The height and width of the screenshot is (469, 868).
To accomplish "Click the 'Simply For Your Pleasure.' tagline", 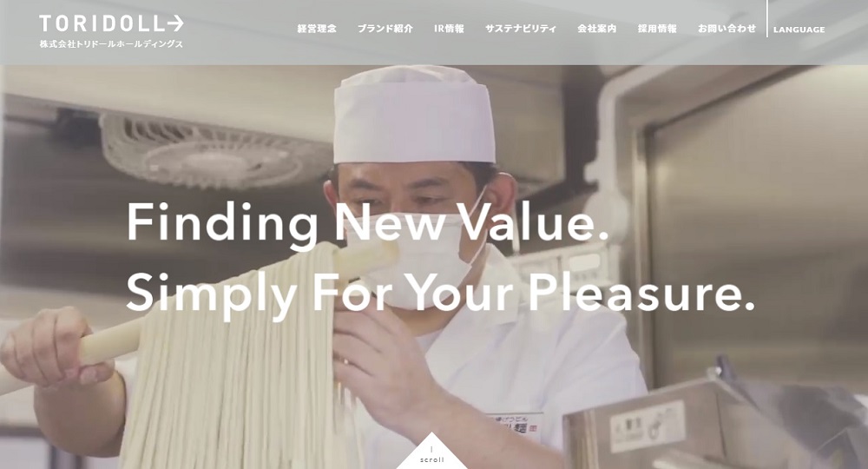I will point(441,293).
